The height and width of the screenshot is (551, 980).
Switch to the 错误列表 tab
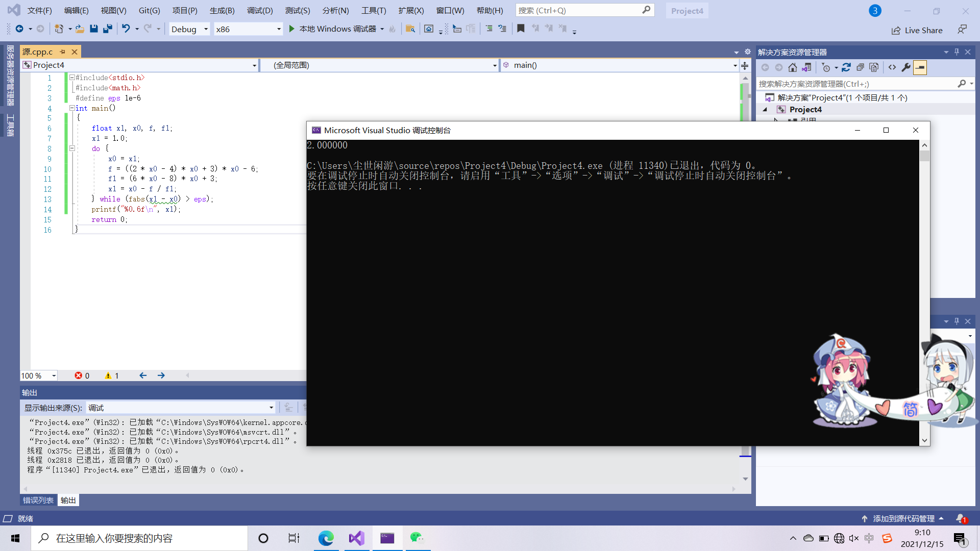tap(38, 500)
